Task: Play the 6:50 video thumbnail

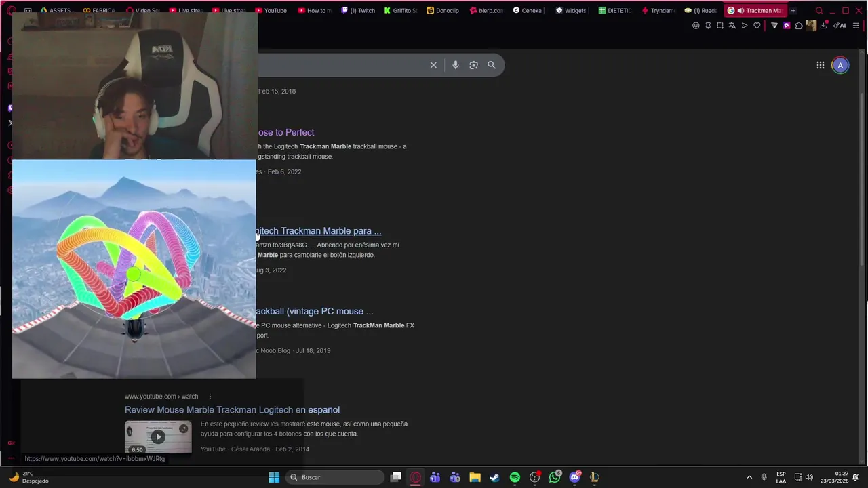Action: pos(158,437)
